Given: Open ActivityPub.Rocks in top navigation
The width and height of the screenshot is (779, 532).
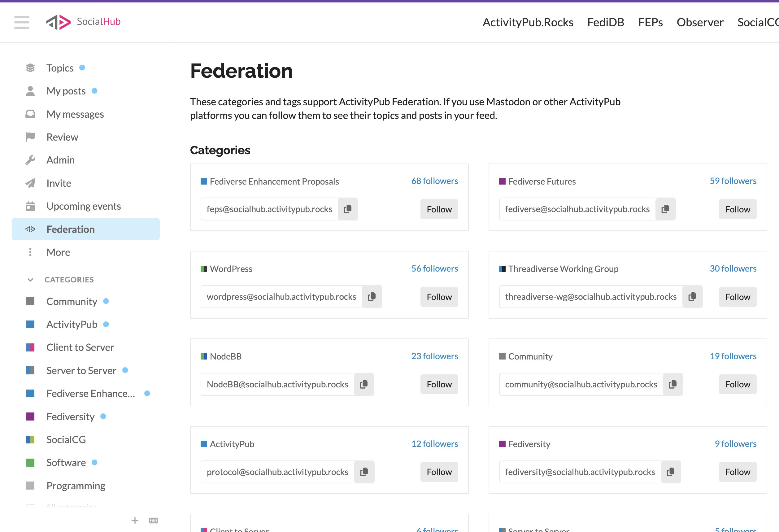Looking at the screenshot, I should click(x=528, y=22).
